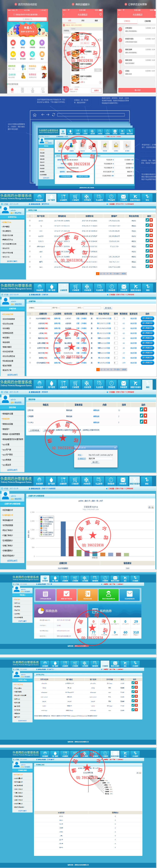Select the 商家 tab on the shop phone screen
Image resolution: width=157 pixels, height=868 pixels.
(96, 21)
